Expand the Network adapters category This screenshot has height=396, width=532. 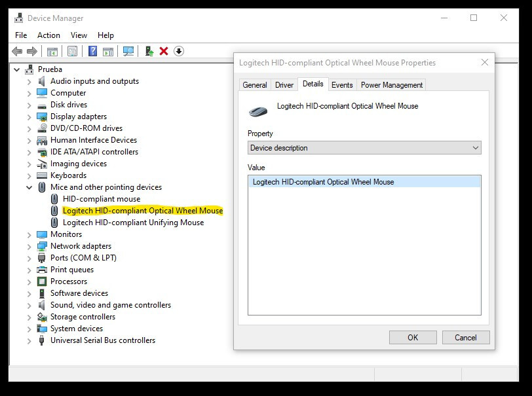pyautogui.click(x=29, y=246)
